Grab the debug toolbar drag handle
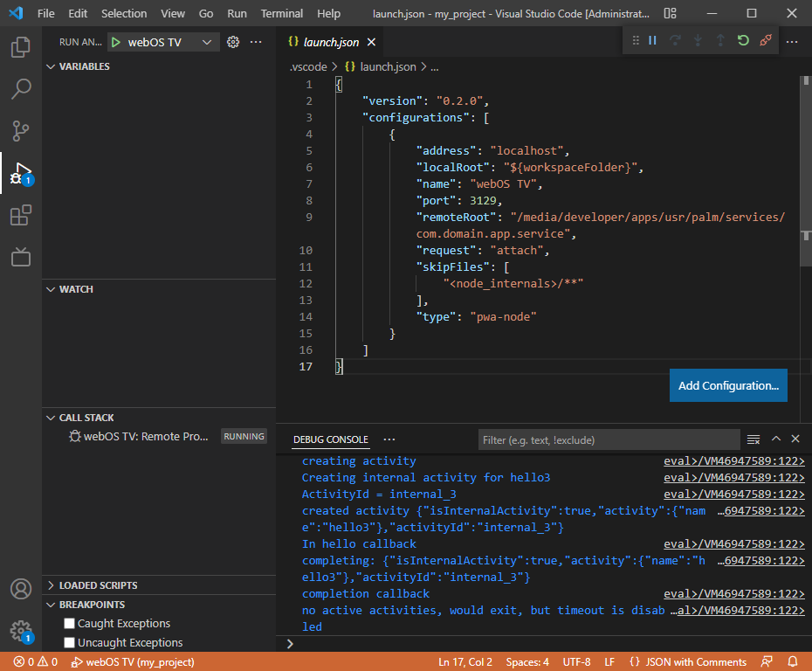Viewport: 812px width, 671px height. click(636, 40)
